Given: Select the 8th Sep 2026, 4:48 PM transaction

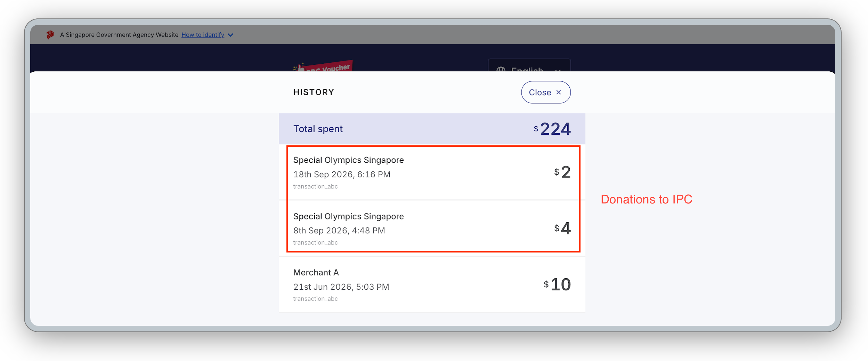Looking at the screenshot, I should (x=432, y=228).
